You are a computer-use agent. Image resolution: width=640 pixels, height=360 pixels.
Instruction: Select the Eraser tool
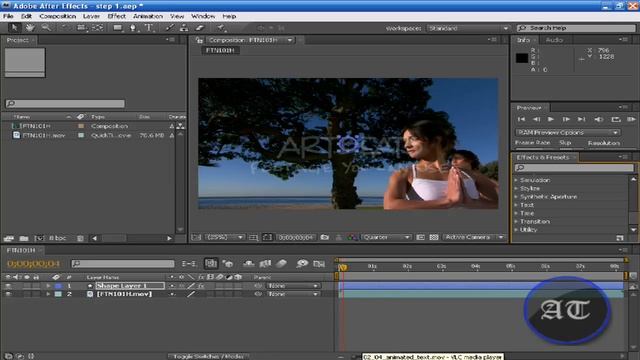point(200,28)
